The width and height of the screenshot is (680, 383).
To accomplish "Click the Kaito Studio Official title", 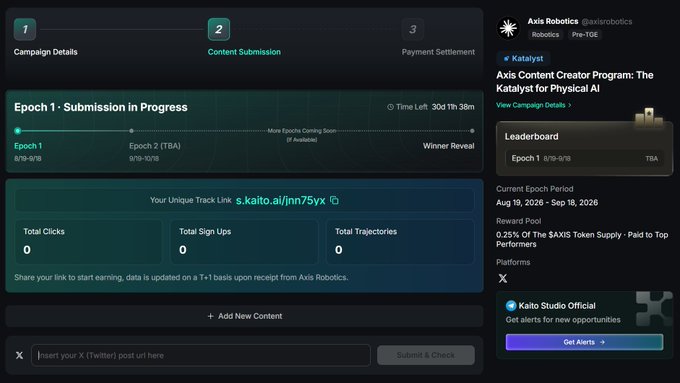I will pyautogui.click(x=557, y=306).
